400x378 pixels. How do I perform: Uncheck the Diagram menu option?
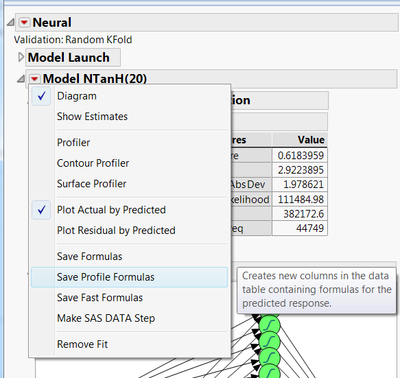[130, 96]
